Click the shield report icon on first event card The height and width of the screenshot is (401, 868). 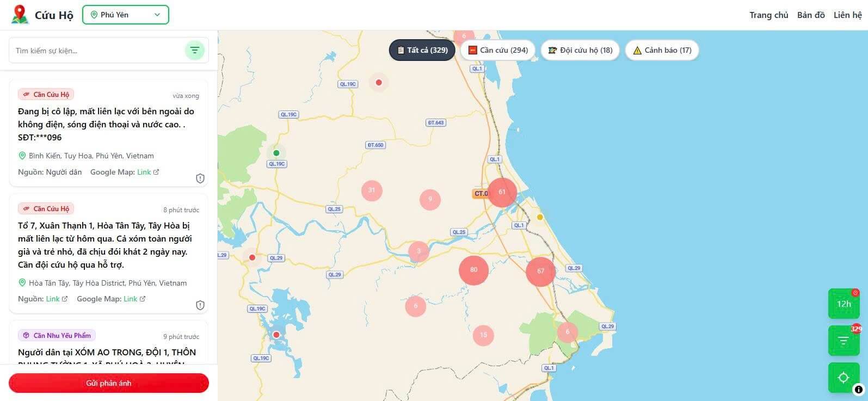[200, 178]
